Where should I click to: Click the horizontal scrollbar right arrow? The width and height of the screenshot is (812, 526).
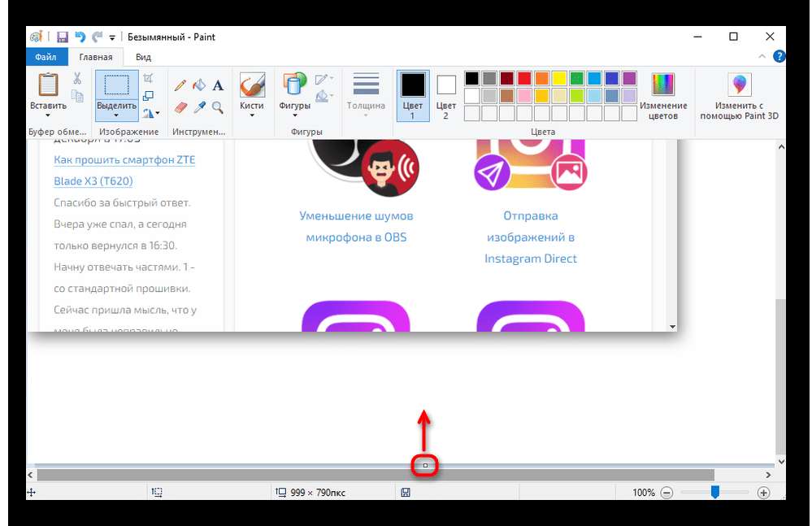(x=768, y=475)
